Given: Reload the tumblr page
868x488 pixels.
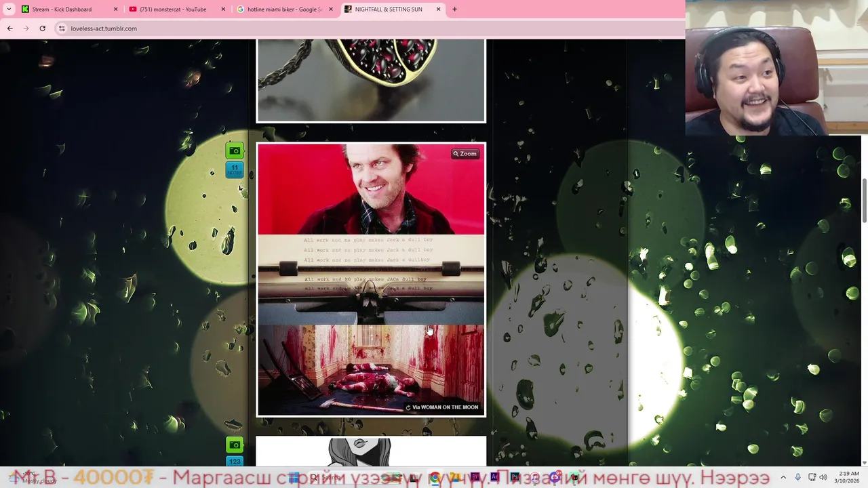Looking at the screenshot, I should [42, 28].
